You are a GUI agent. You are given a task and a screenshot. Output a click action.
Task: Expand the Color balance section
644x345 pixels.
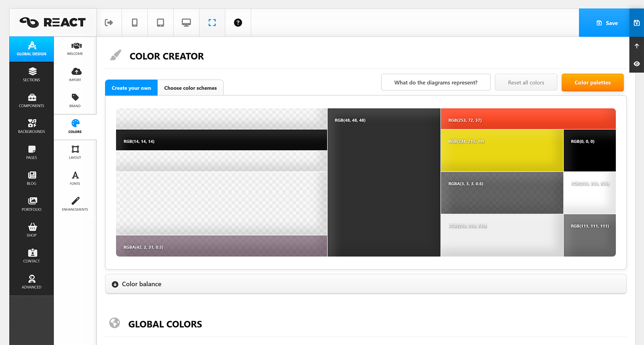point(142,284)
